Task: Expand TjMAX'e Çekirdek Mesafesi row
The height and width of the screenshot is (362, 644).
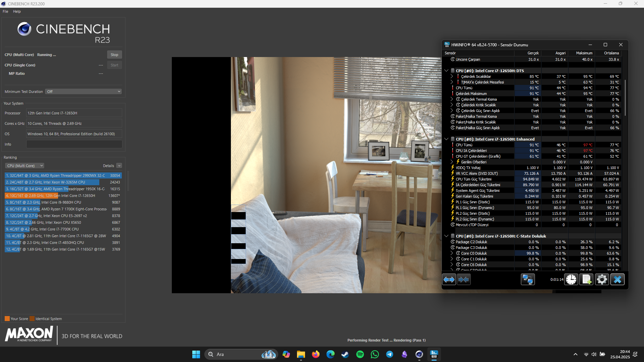Action: coord(452,82)
